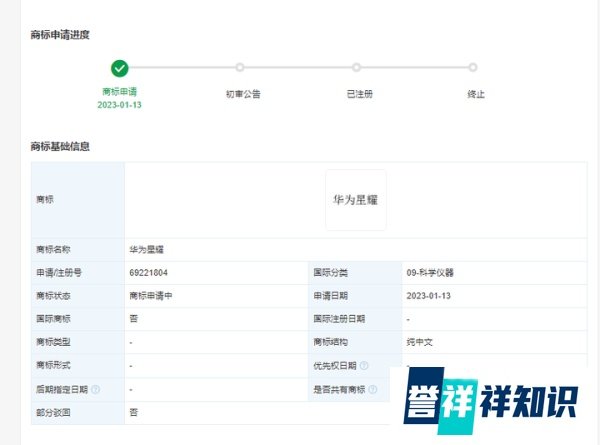Select the 否 value in 部分驳回 row

(134, 412)
